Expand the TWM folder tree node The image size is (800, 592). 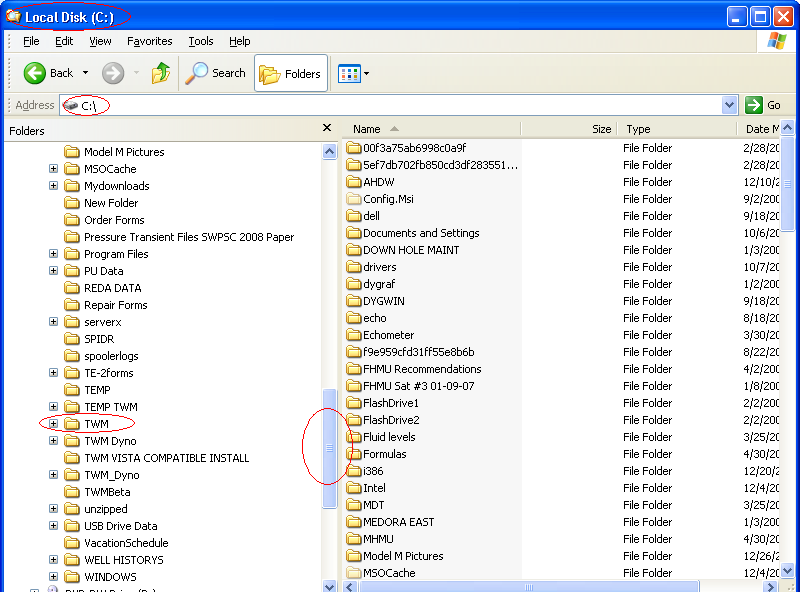[x=53, y=424]
